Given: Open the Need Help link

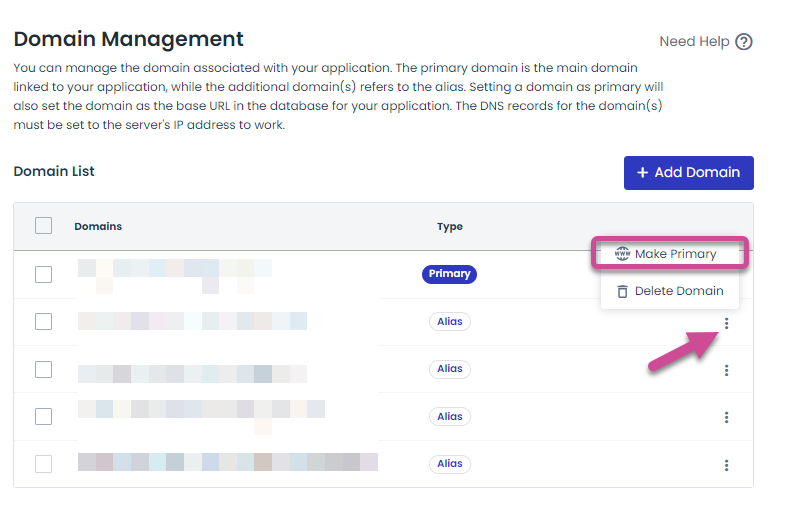Looking at the screenshot, I should tap(706, 42).
